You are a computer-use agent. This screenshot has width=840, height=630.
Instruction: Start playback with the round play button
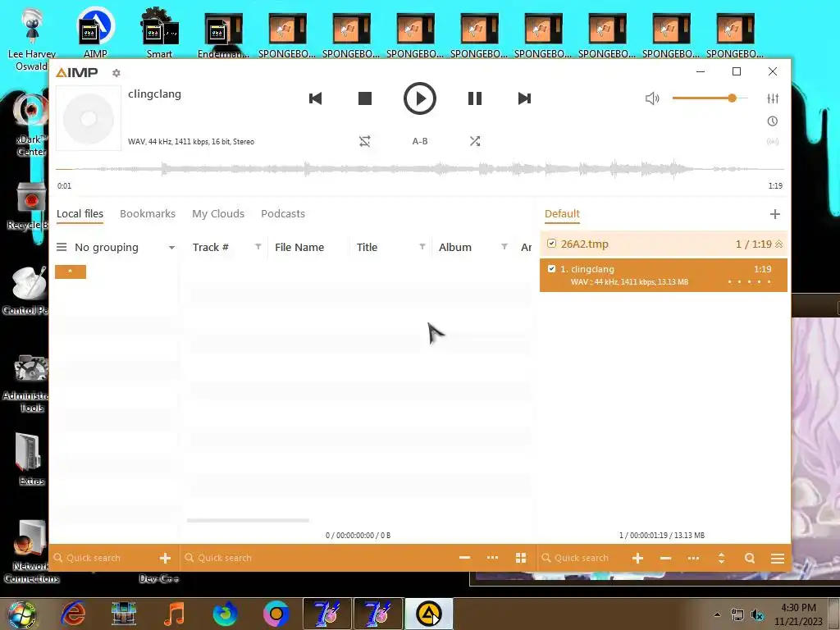click(x=419, y=98)
